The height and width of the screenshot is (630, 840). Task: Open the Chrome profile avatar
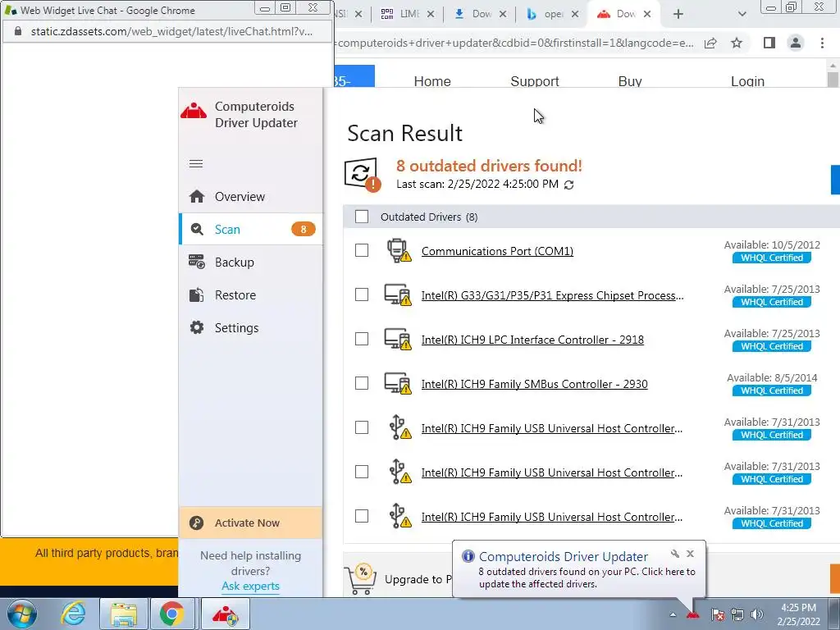[x=796, y=43]
